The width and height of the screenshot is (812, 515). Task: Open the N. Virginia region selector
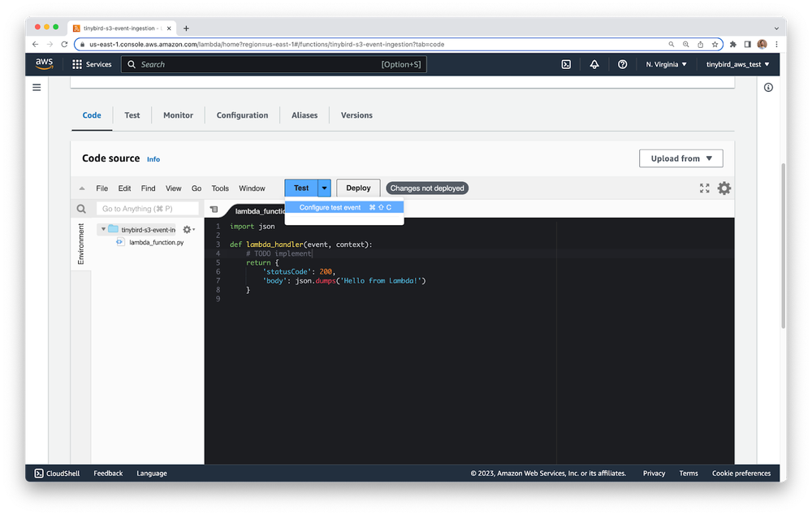(666, 64)
